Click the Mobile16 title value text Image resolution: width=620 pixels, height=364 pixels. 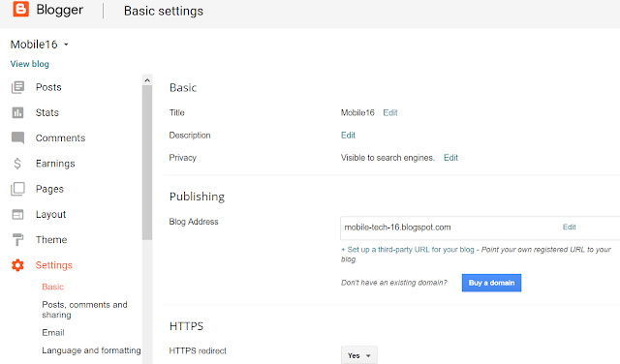tap(357, 112)
